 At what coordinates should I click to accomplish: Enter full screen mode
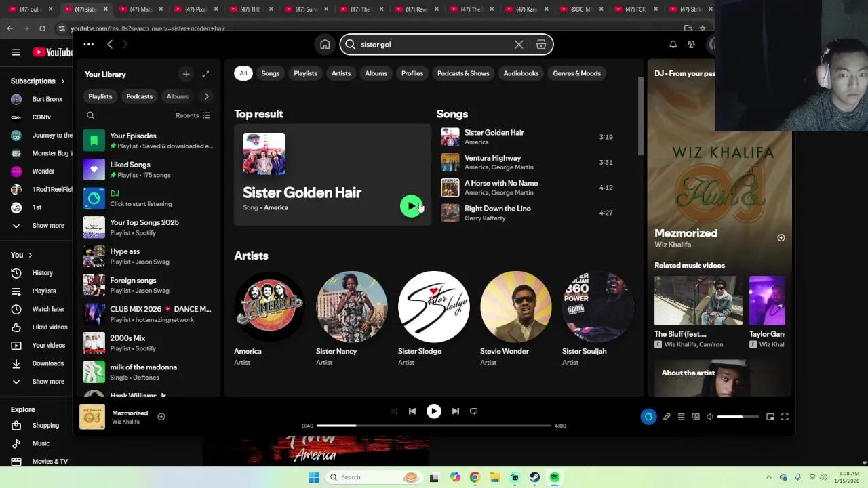tap(785, 417)
